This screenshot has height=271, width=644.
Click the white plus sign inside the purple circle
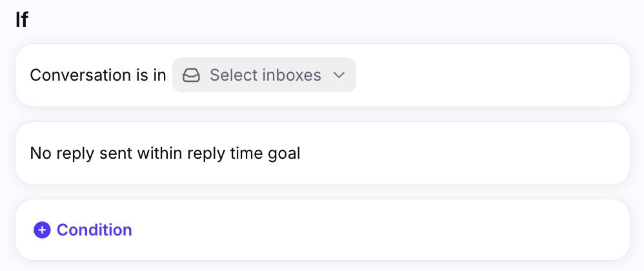[42, 230]
